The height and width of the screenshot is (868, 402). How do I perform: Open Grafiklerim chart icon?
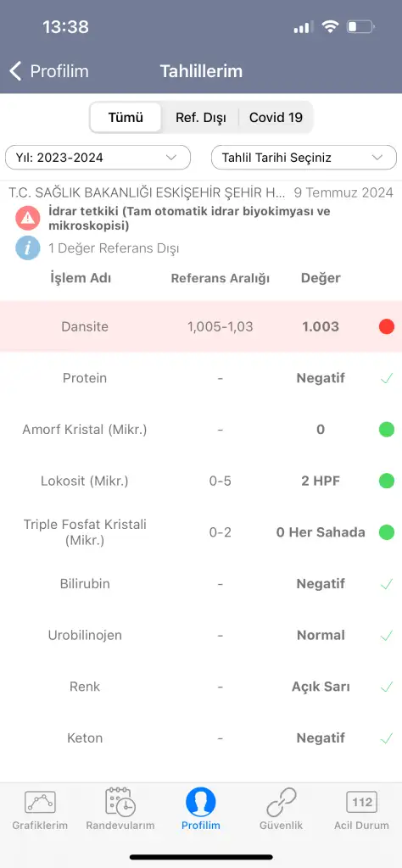click(40, 802)
